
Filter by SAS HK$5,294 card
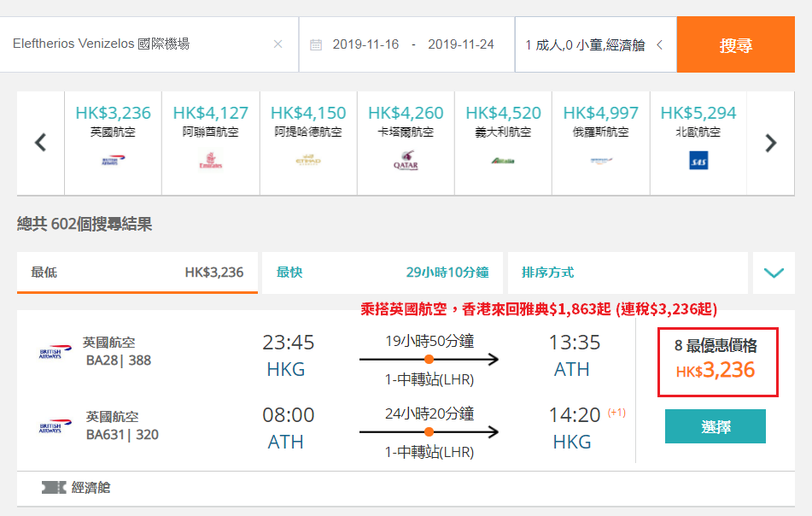[x=698, y=143]
